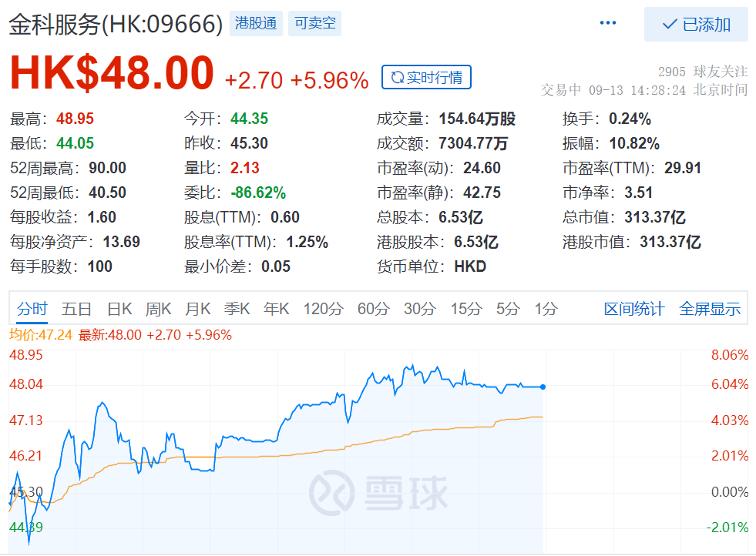Click the day high value 48.95
The width and height of the screenshot is (756, 556).
[x=75, y=119]
